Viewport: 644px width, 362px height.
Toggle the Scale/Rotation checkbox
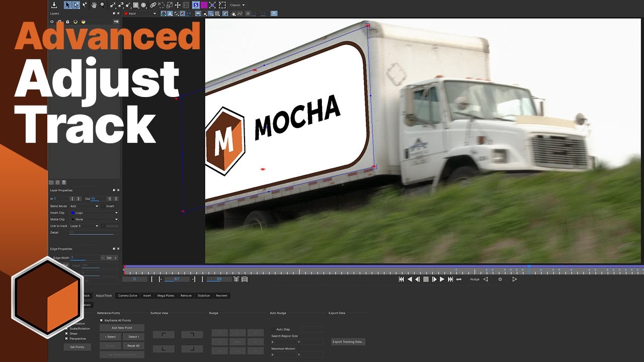point(66,328)
